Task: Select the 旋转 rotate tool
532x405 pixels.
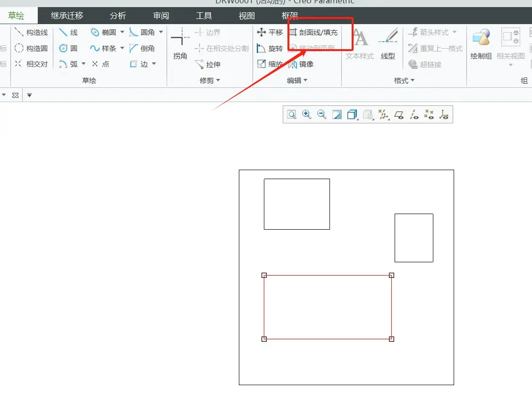Action: tap(270, 48)
